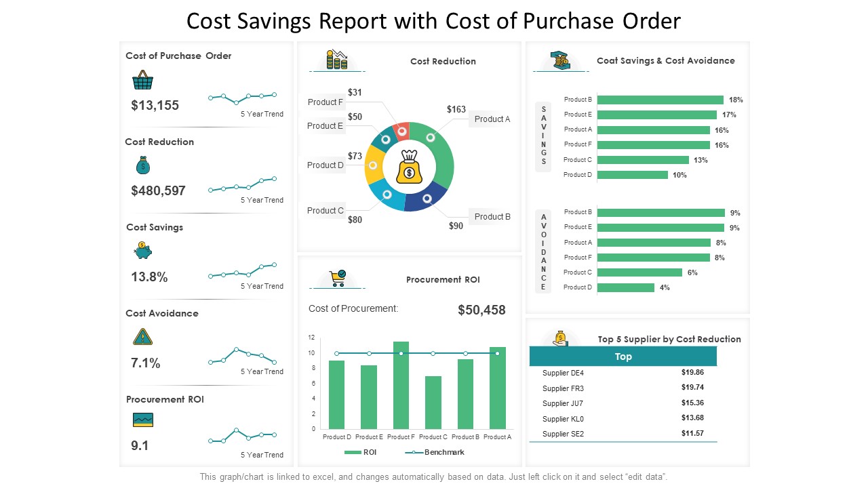This screenshot has height=488, width=868.
Task: Click the piggy bank icon under Cost Savings
Action: pyautogui.click(x=142, y=250)
